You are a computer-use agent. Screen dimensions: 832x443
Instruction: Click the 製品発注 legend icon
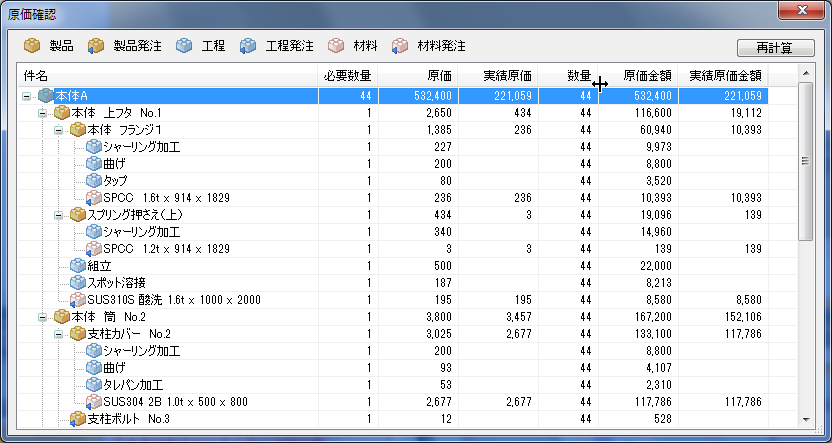96,46
